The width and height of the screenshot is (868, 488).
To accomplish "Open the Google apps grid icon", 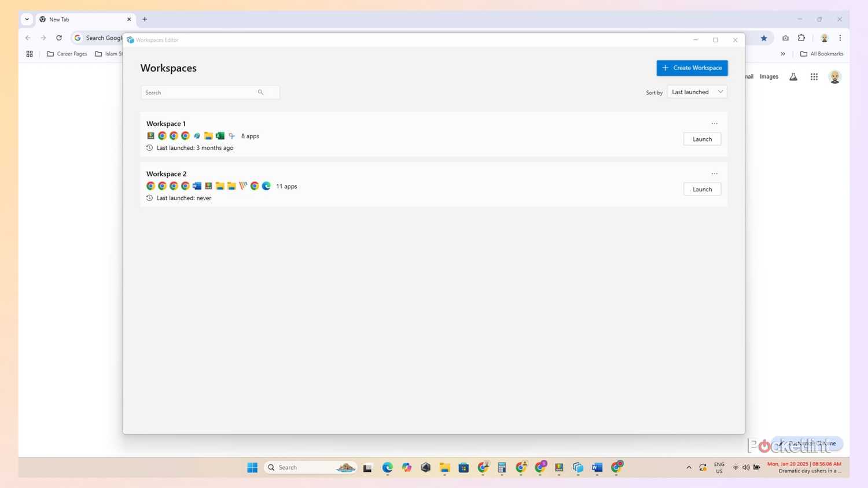I will click(814, 77).
